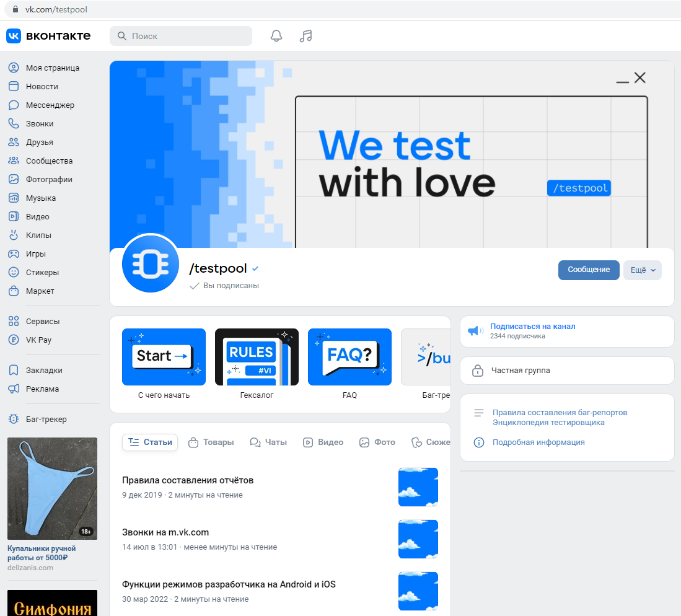The image size is (681, 616).
Task: Switch to the Чаты tab
Action: click(x=268, y=442)
